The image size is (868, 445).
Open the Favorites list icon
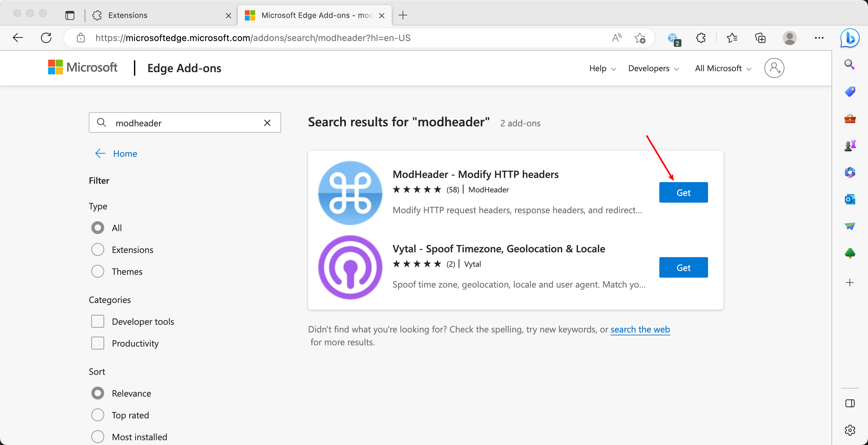coord(732,38)
